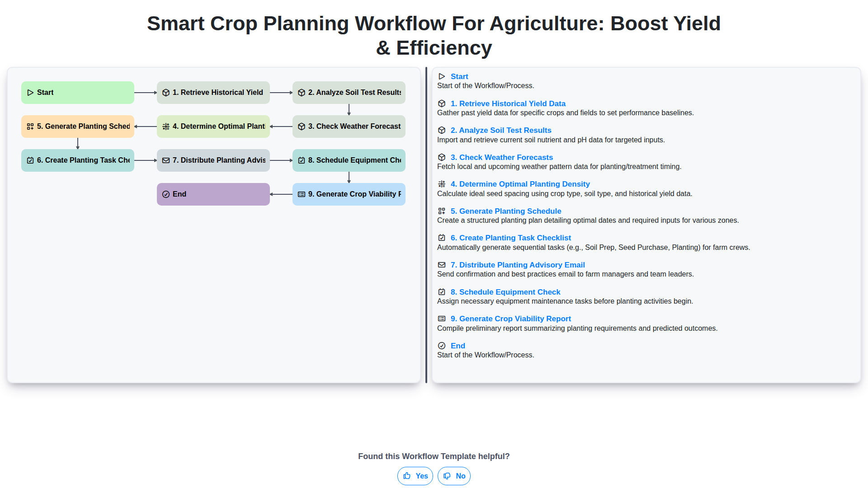The width and height of the screenshot is (868, 488).
Task: Click the report icon in Generate Crop Viability node
Action: point(302,194)
